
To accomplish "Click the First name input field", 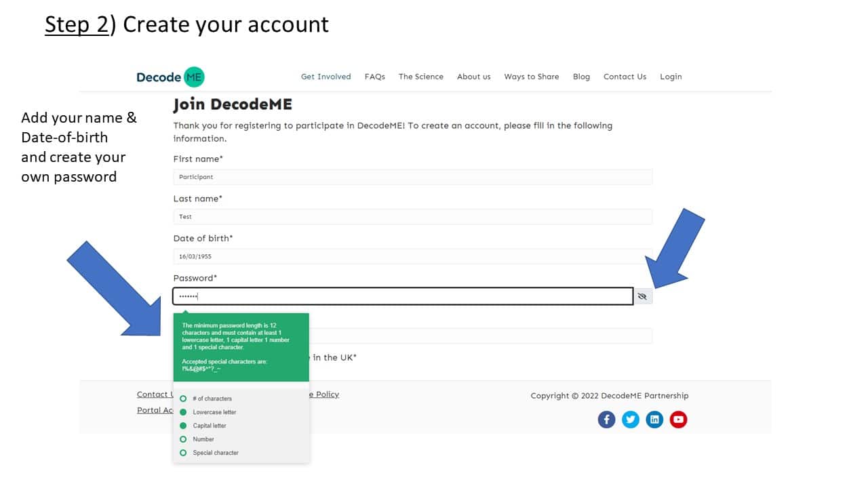I will [413, 177].
